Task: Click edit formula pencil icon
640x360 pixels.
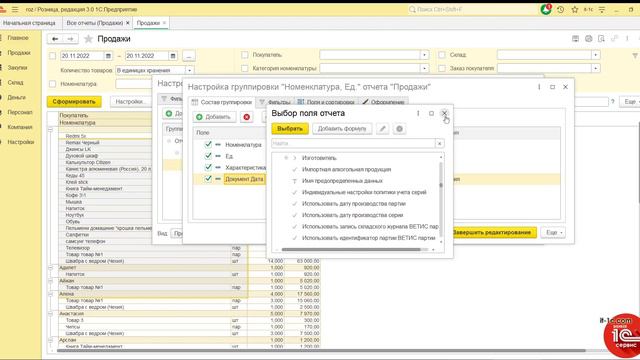Action: coord(382,129)
